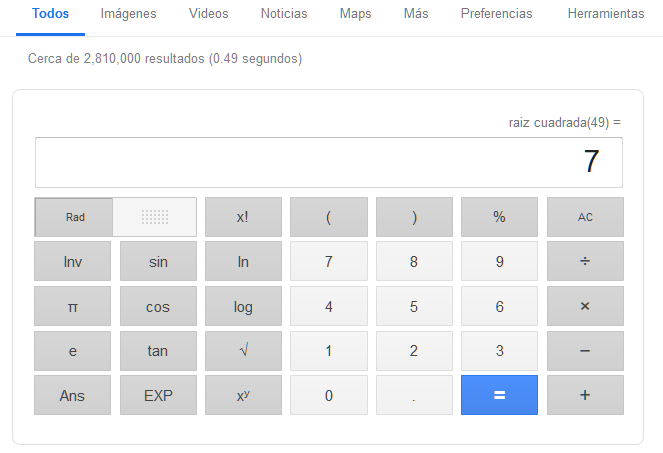Click the calculator result display field
The width and height of the screenshot is (663, 453).
(328, 162)
